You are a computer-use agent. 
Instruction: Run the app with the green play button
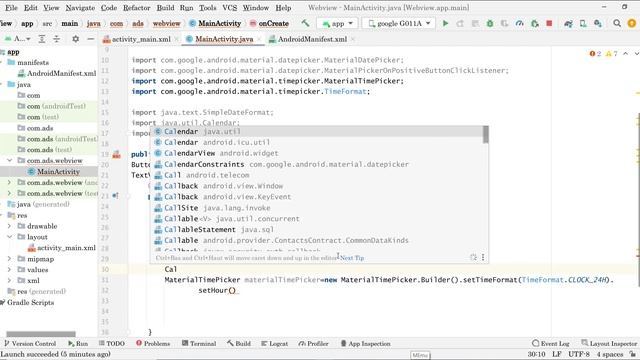pyautogui.click(x=445, y=23)
